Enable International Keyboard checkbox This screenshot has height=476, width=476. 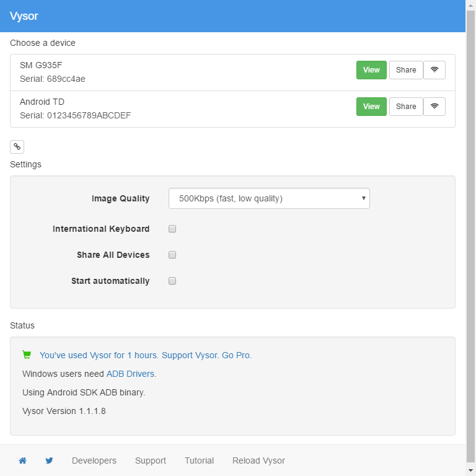coord(172,229)
